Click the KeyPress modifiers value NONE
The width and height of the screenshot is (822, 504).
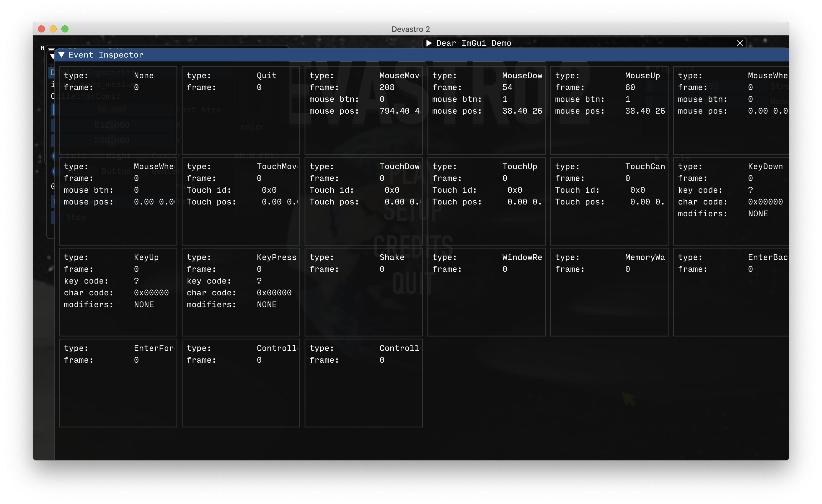tap(267, 305)
